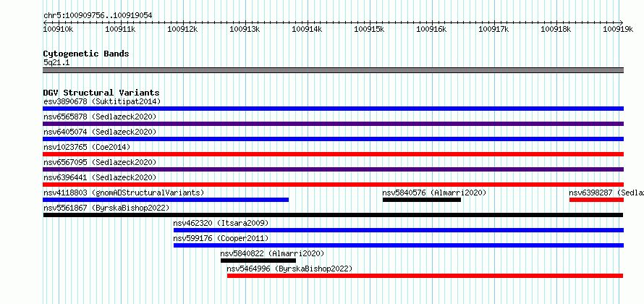The height and width of the screenshot is (304, 644).
Task: Select the red bar under nsv6398287
Action: 596,200
